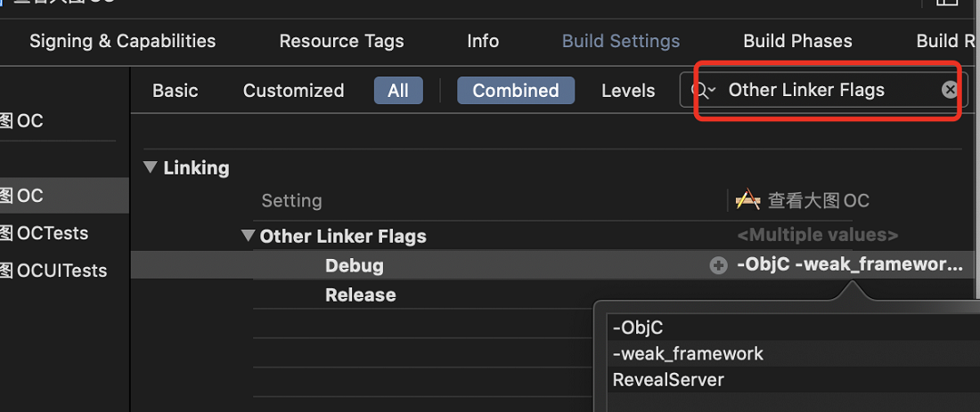Screen dimensions: 980x412
Task: Select the All filter toggle
Action: click(398, 91)
